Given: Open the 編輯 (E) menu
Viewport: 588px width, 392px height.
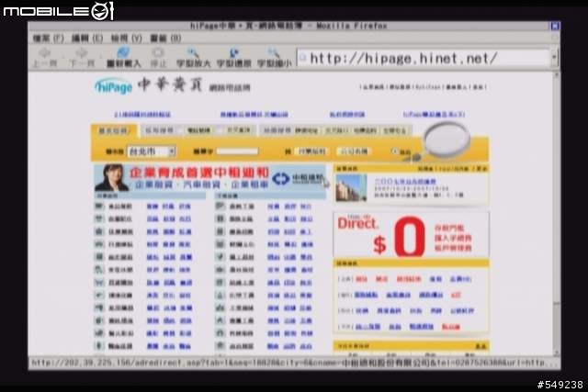Looking at the screenshot, I should (87, 39).
